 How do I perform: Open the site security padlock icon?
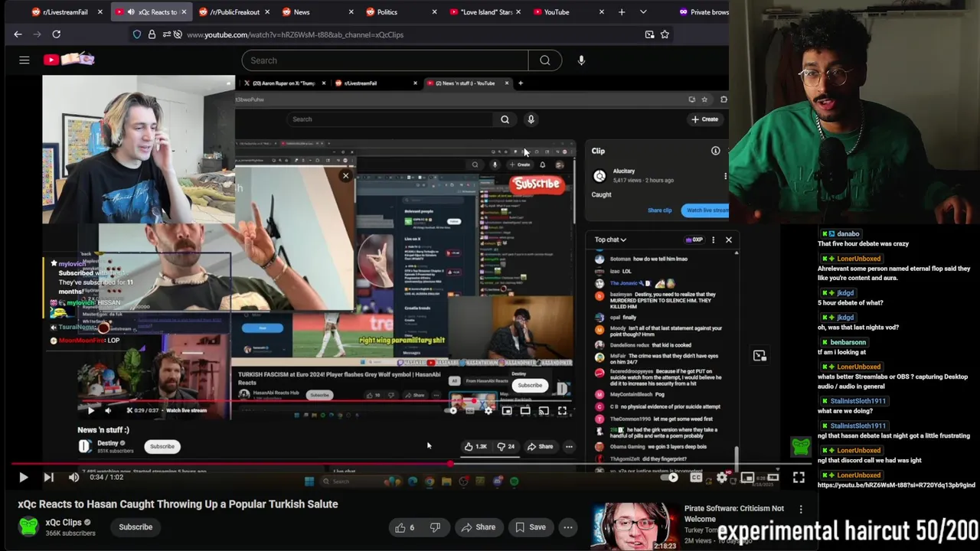[152, 34]
